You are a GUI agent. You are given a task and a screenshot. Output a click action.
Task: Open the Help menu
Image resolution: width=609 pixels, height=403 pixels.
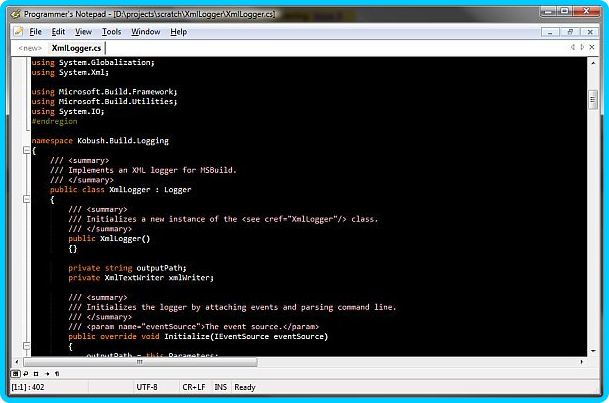(179, 32)
